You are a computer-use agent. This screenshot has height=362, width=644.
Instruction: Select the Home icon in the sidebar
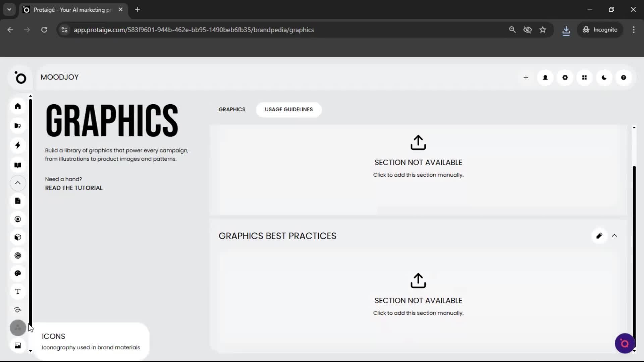point(17,106)
